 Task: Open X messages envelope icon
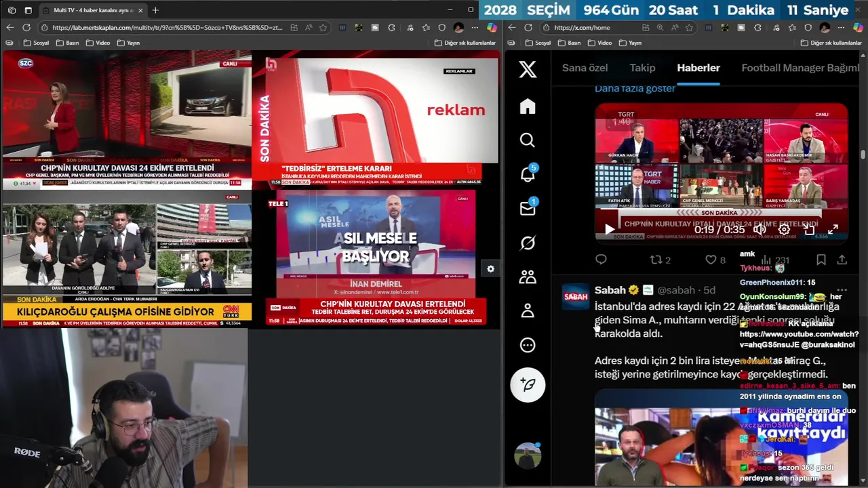click(528, 208)
